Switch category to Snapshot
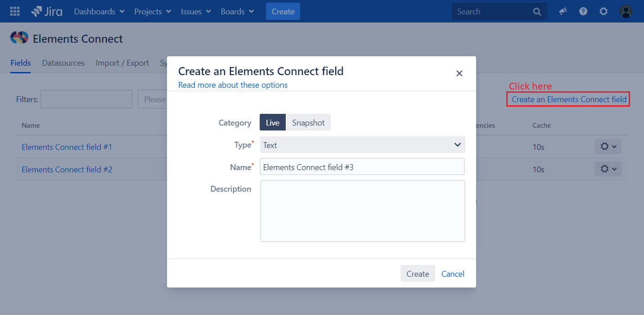This screenshot has width=644, height=315. click(308, 122)
